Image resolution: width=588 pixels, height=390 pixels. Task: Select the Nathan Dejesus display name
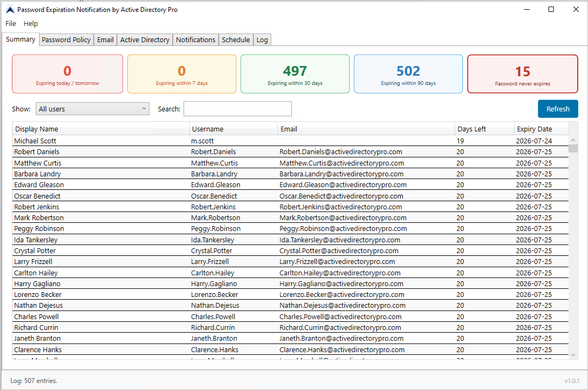click(38, 305)
